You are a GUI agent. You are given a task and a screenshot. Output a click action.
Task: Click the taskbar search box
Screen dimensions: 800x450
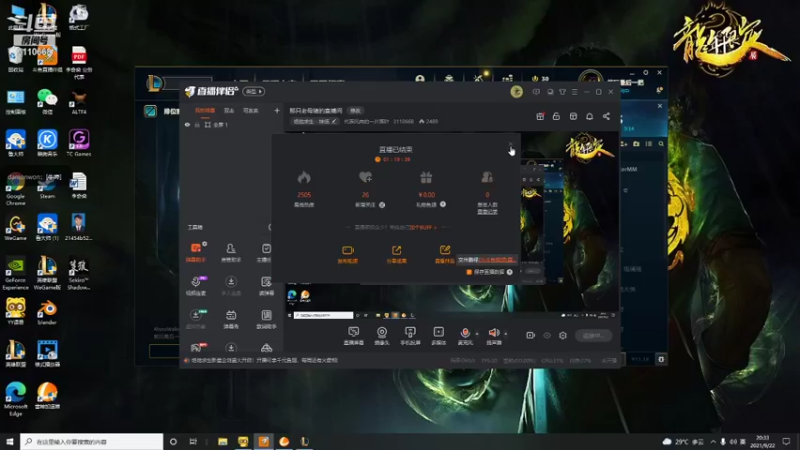tap(92, 441)
